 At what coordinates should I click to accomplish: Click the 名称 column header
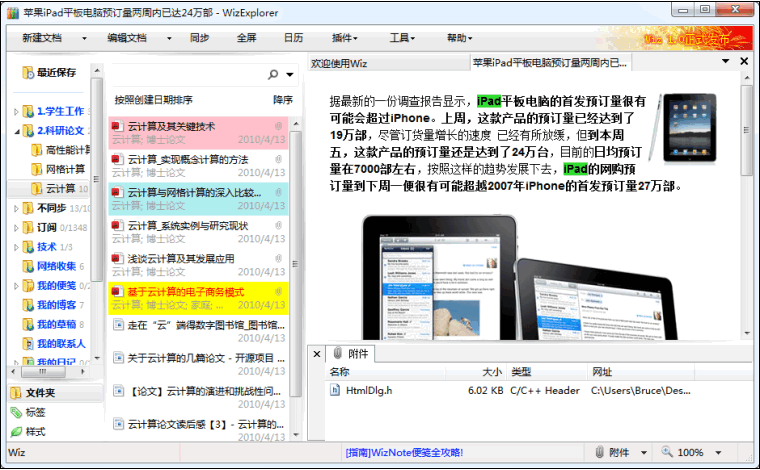point(385,372)
